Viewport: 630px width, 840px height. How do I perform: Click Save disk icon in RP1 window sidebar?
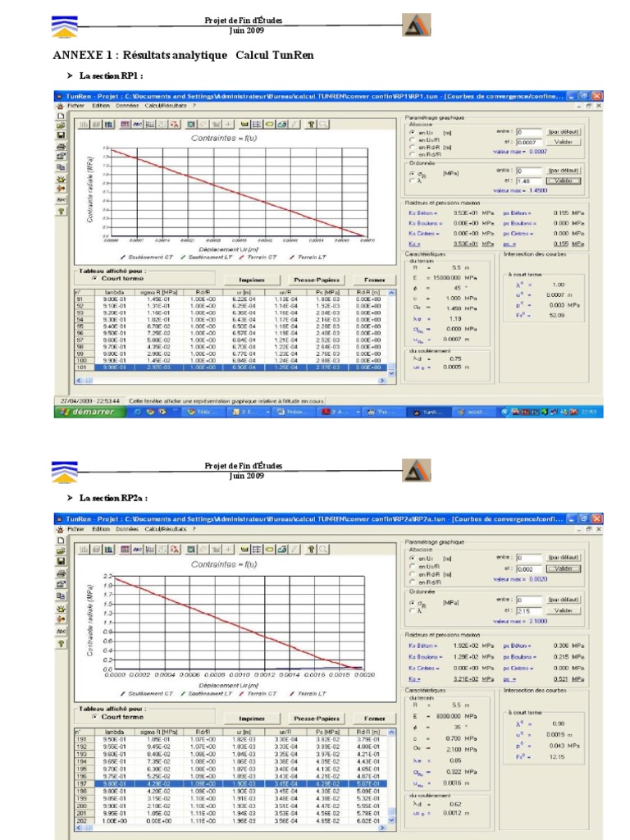tap(61, 135)
